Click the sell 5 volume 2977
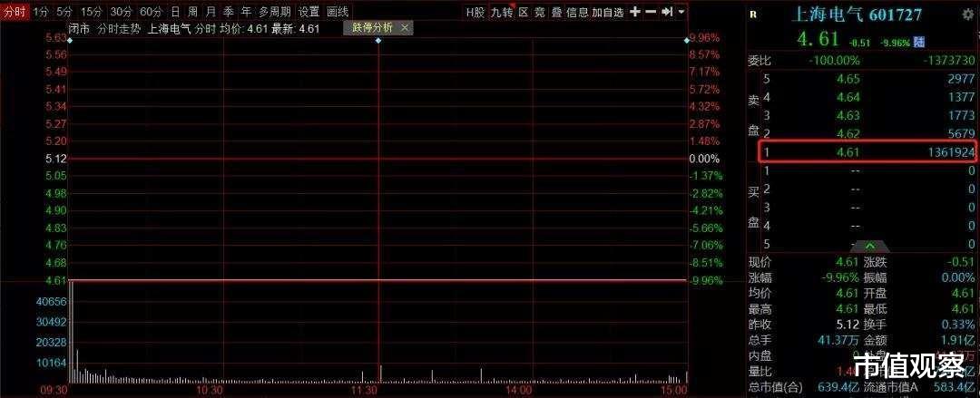This screenshot has height=398, width=980. coord(961,79)
